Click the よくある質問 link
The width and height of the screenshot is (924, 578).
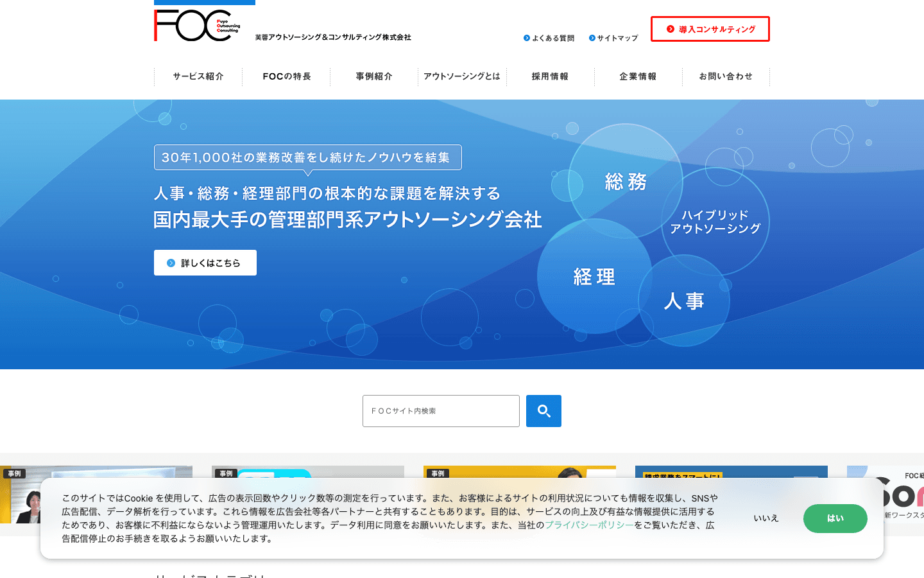click(549, 38)
